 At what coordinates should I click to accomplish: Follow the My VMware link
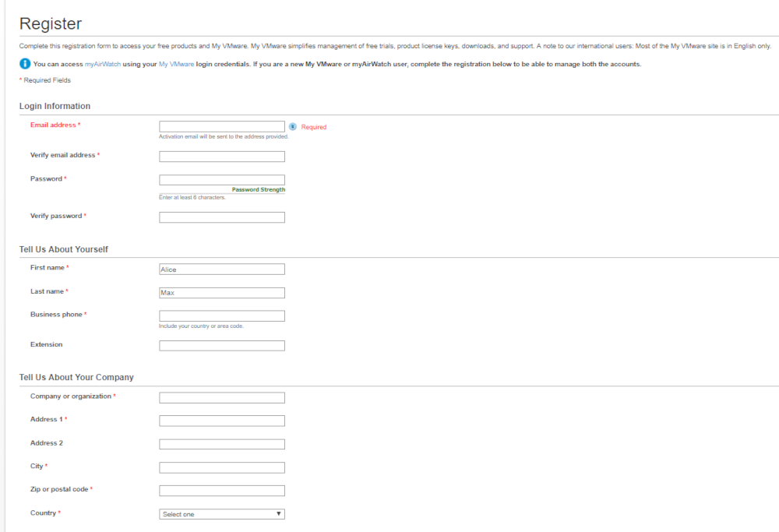click(177, 64)
